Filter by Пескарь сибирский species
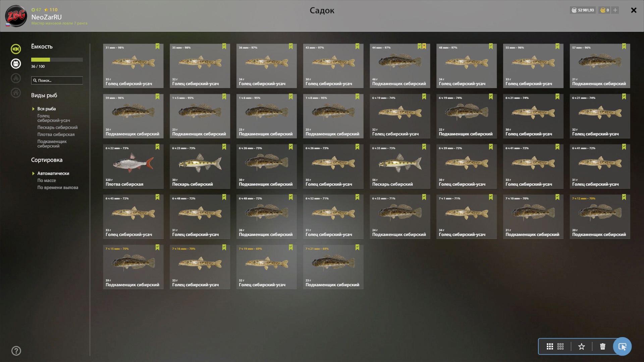 (57, 127)
